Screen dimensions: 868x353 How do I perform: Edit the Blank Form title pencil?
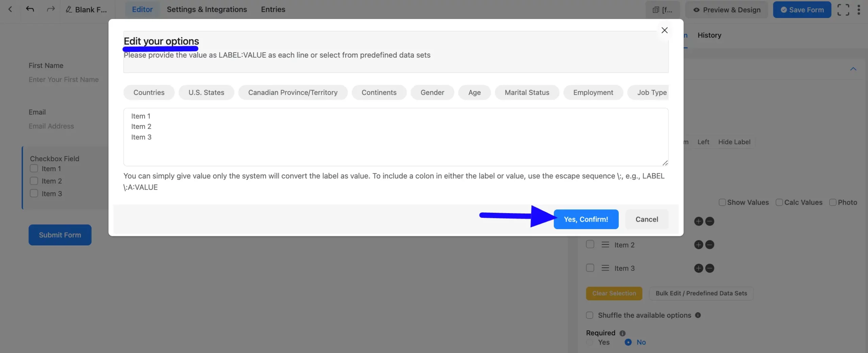coord(69,10)
